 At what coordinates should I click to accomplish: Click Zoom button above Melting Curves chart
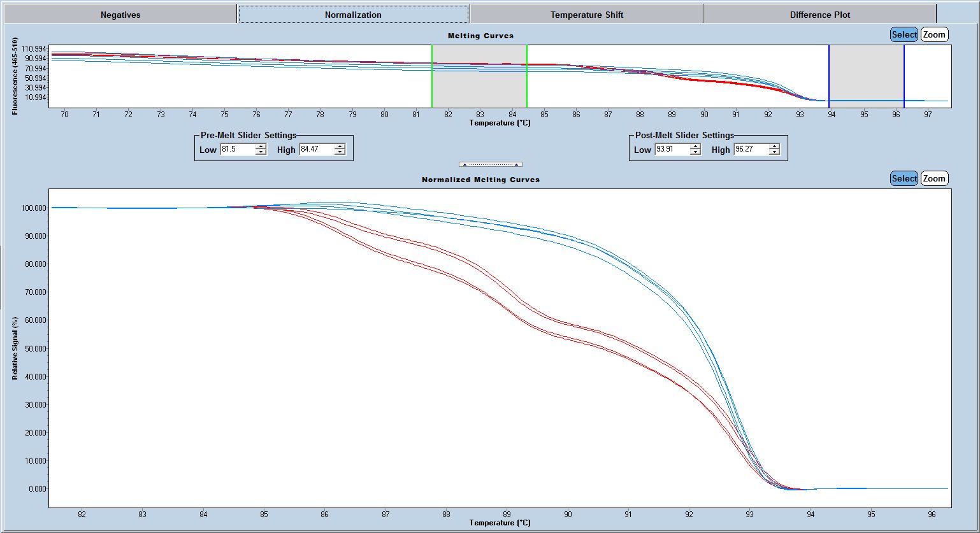[934, 35]
